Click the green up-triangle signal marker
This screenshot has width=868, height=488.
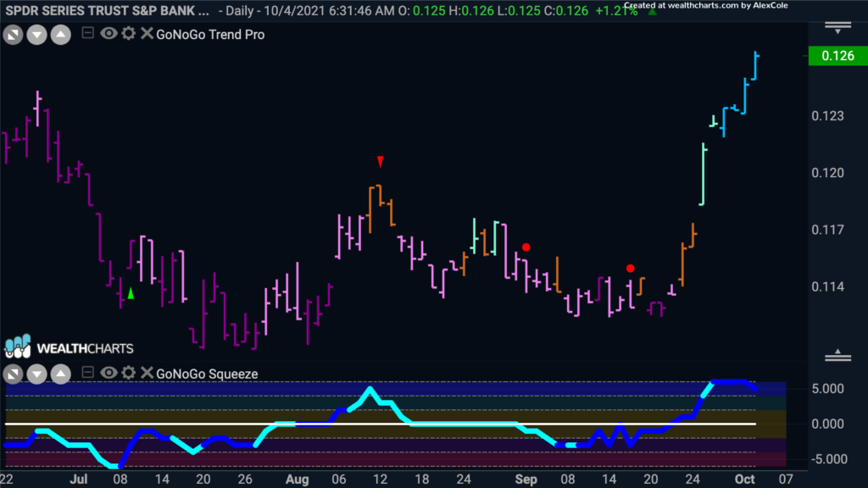click(131, 293)
